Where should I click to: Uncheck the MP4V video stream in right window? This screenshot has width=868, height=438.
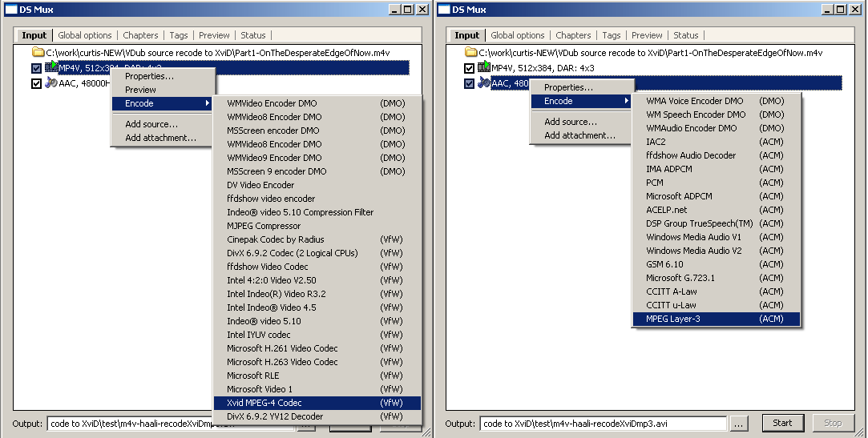coord(470,68)
